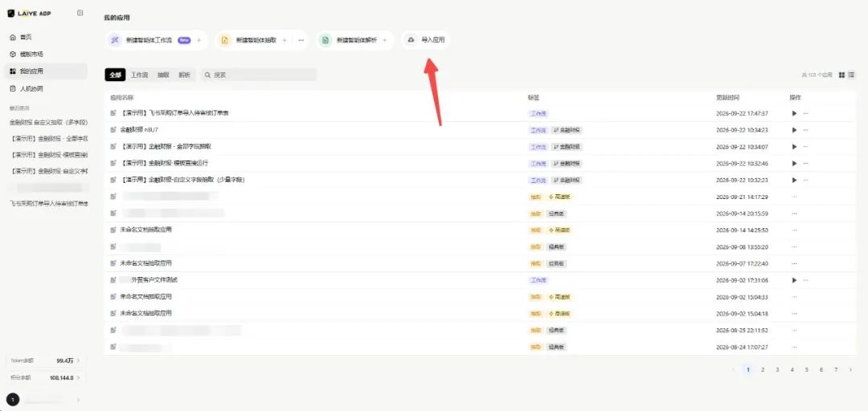Switch to the 抽取 filter tab
The image size is (868, 411).
click(163, 75)
